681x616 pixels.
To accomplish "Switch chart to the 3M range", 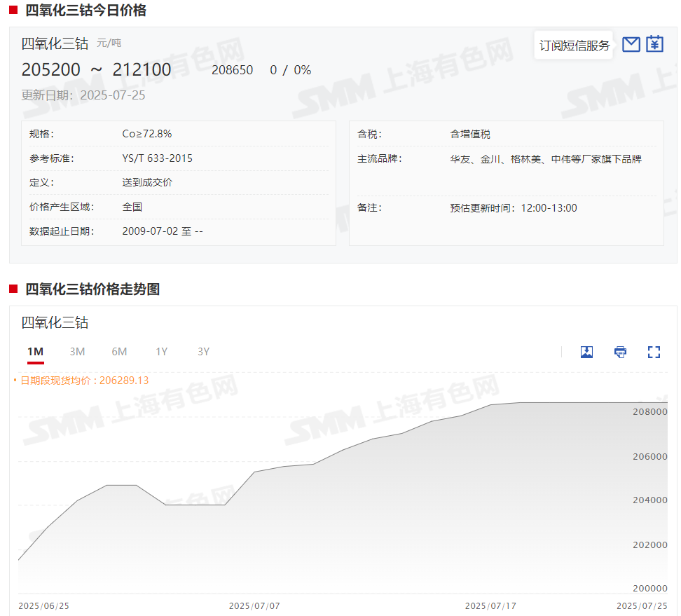I will (x=77, y=352).
